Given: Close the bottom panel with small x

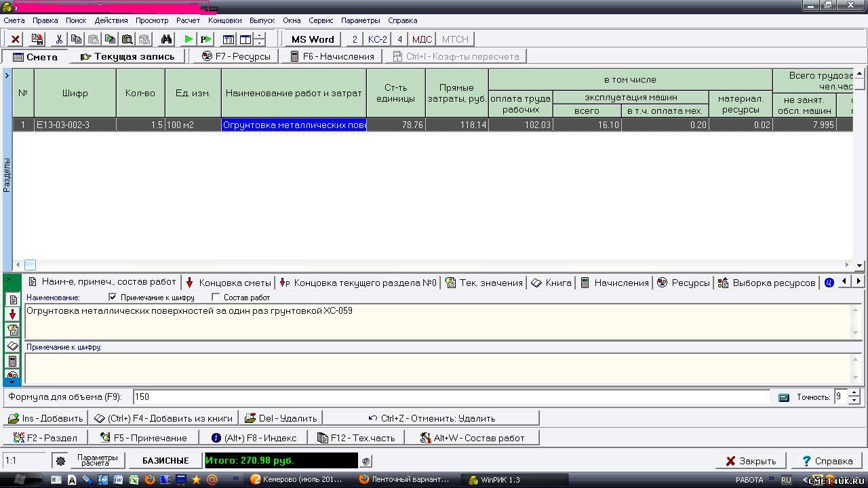Looking at the screenshot, I should click(x=9, y=280).
